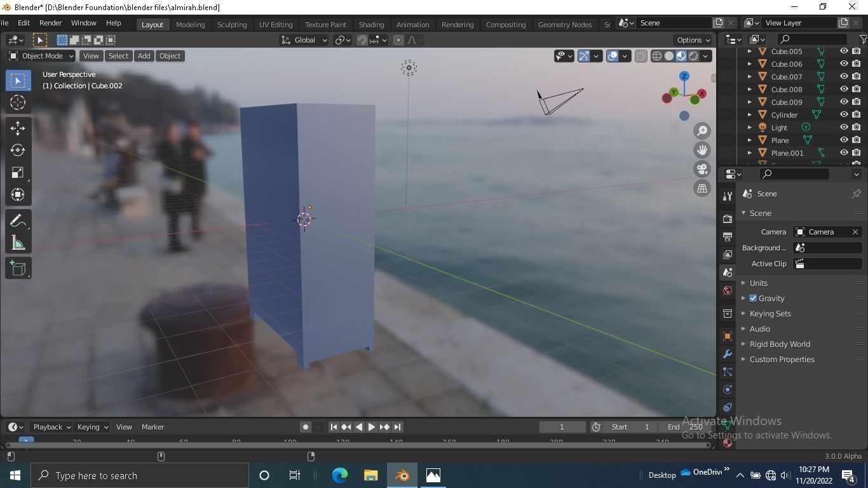This screenshot has width=868, height=488.
Task: Open the Global transform orientation dropdown
Action: 304,40
